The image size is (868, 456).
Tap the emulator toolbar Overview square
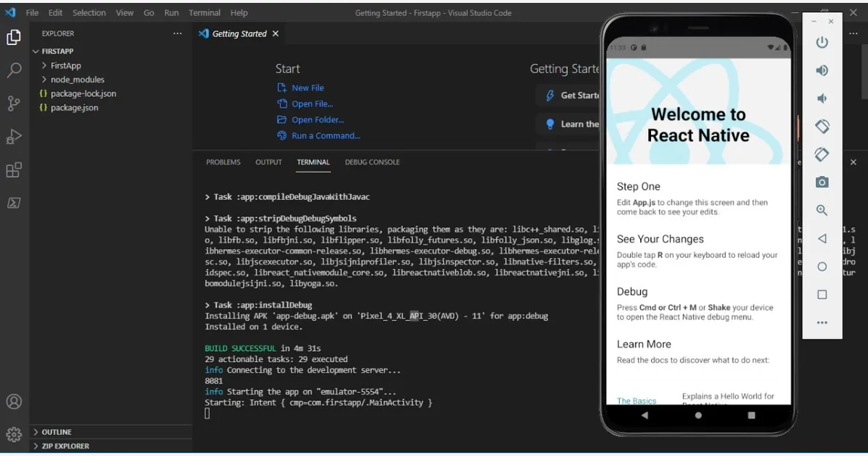pyautogui.click(x=822, y=295)
